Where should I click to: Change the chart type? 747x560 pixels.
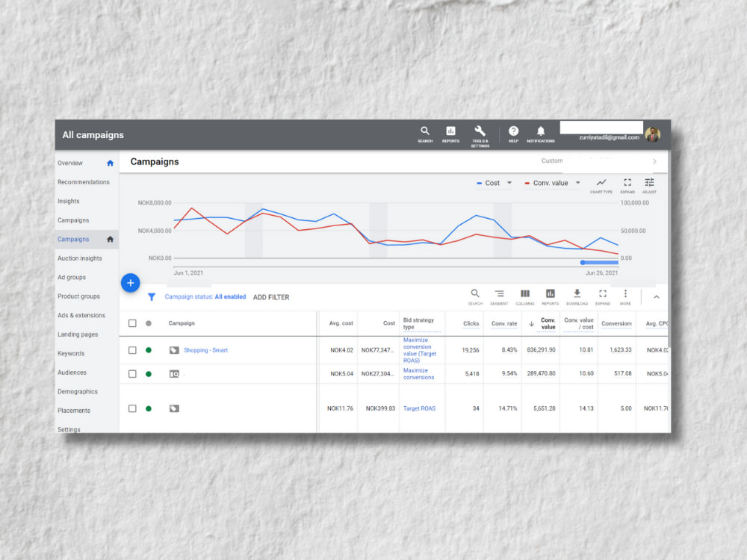[x=601, y=186]
